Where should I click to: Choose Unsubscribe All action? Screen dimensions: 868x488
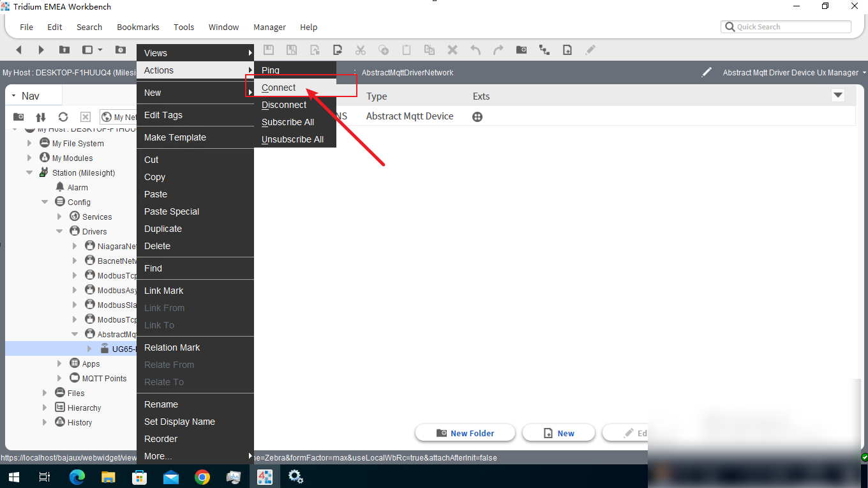point(295,139)
